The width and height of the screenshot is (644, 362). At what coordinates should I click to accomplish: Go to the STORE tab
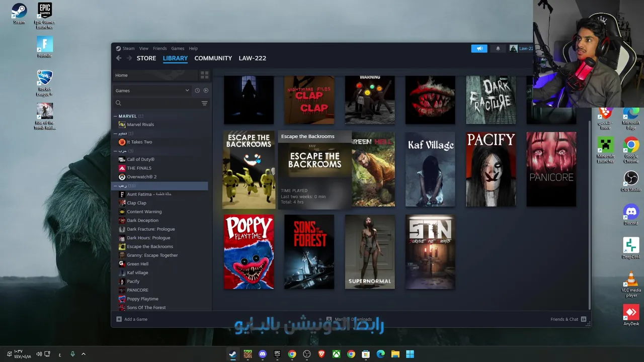click(146, 58)
